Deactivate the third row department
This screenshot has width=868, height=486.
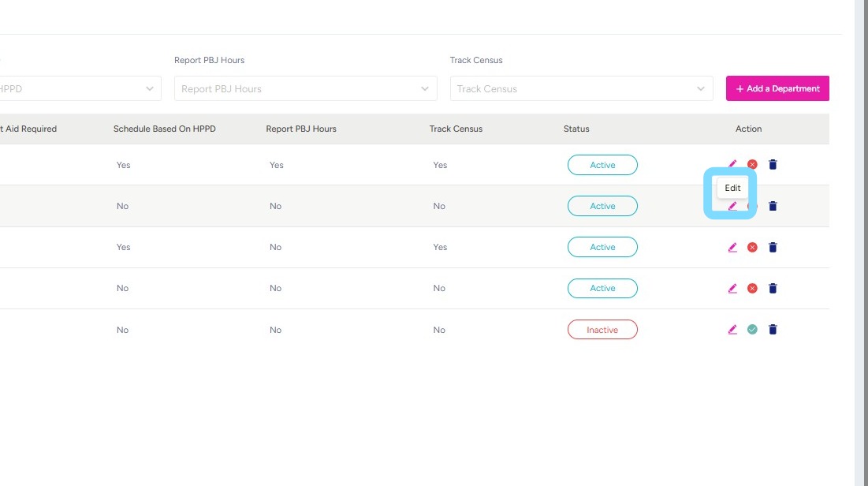[x=752, y=247]
